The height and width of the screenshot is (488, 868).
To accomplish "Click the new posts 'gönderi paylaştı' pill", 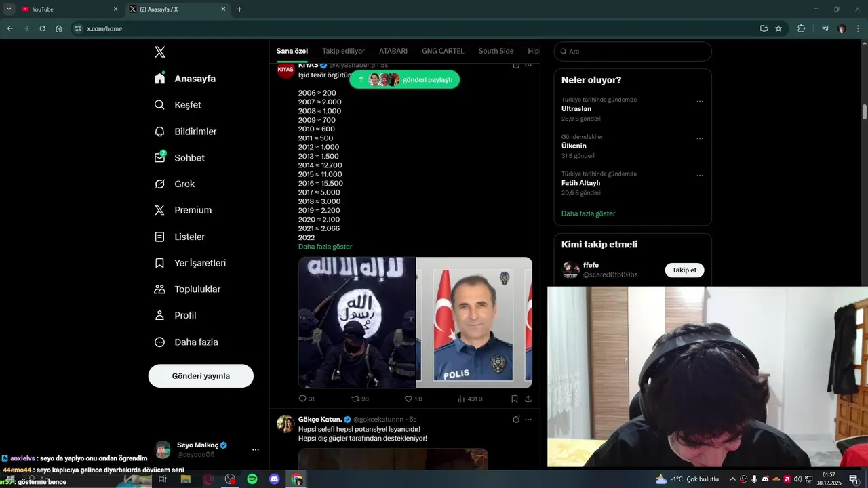I will pos(404,79).
